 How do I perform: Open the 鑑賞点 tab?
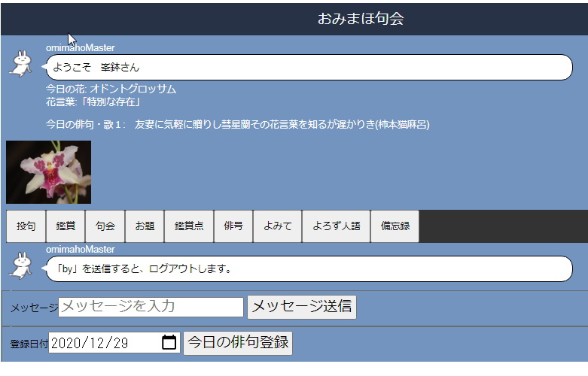189,226
